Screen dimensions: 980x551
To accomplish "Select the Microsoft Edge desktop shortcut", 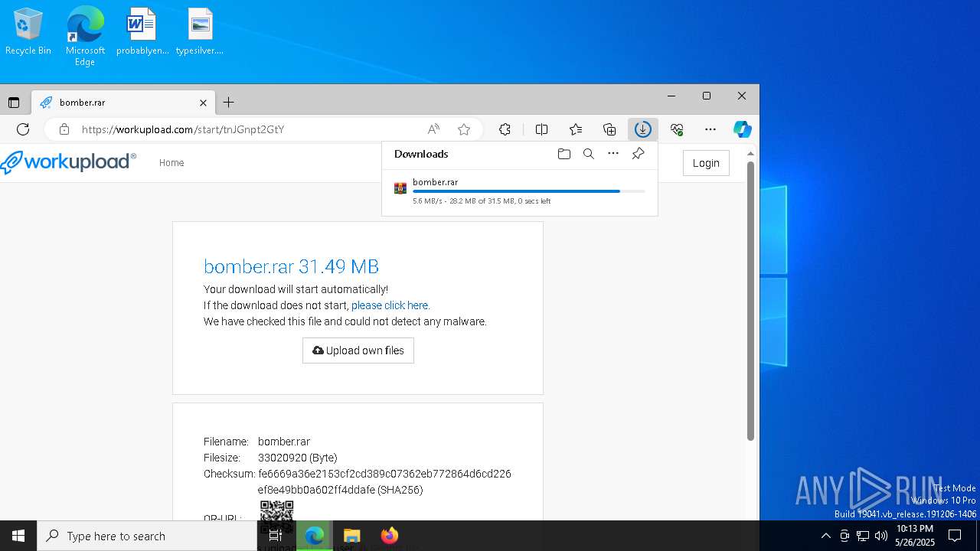I will click(85, 36).
